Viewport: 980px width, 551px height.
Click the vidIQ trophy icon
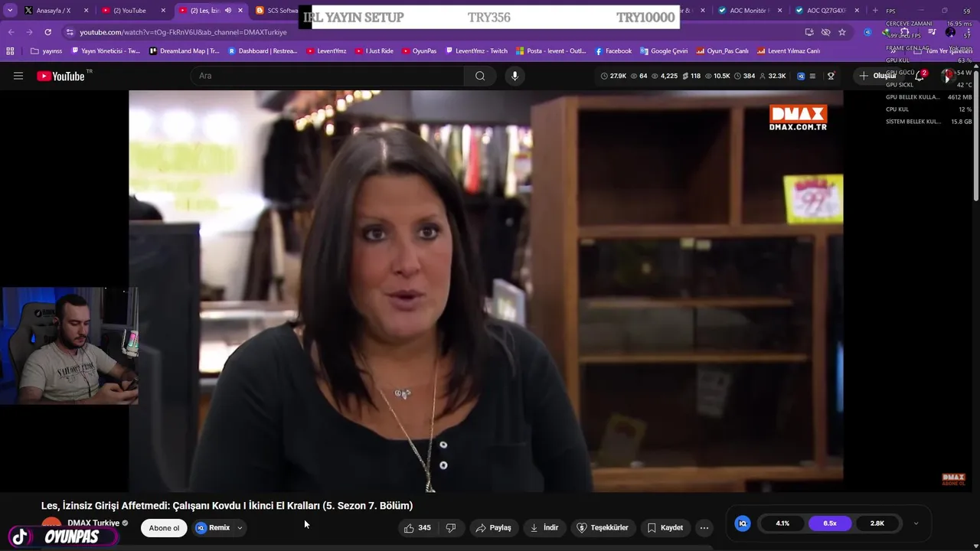point(831,76)
